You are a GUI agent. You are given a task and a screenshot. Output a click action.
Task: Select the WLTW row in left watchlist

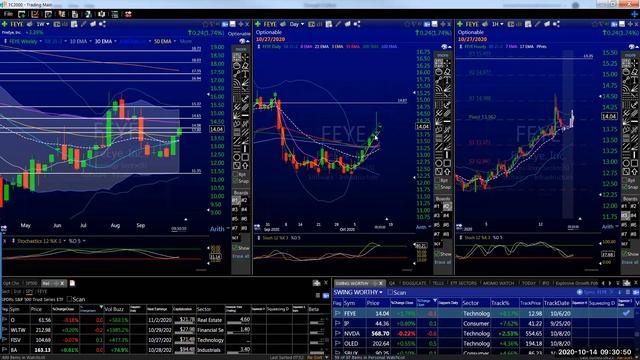pyautogui.click(x=164, y=330)
